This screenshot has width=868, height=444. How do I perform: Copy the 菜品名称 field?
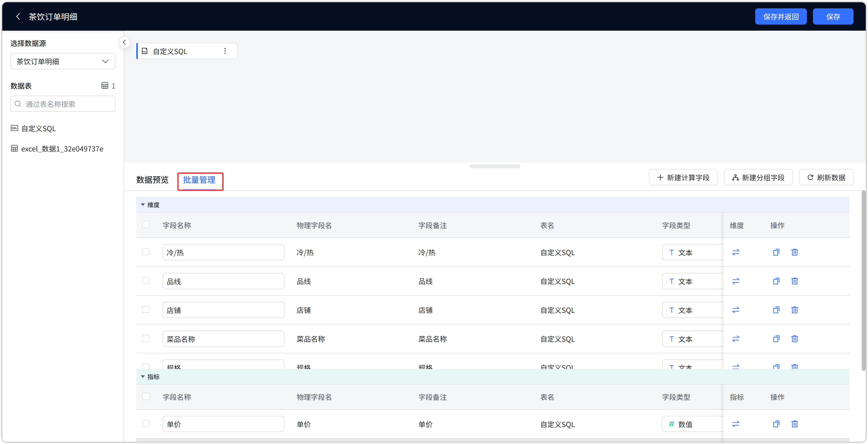point(776,339)
